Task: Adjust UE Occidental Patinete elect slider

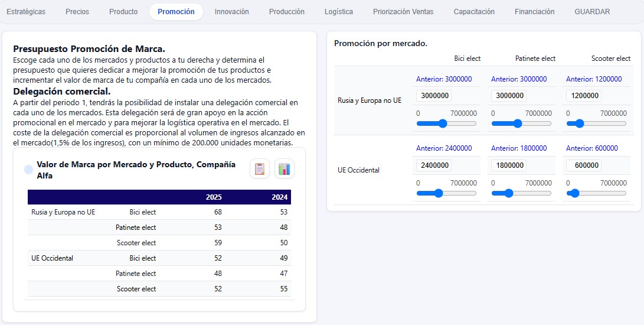Action: click(522, 193)
